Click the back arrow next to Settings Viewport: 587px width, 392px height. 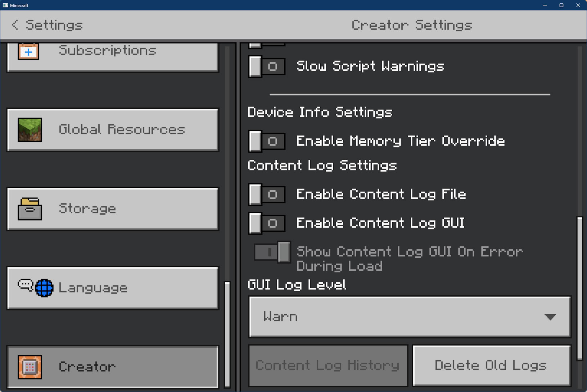tap(14, 25)
